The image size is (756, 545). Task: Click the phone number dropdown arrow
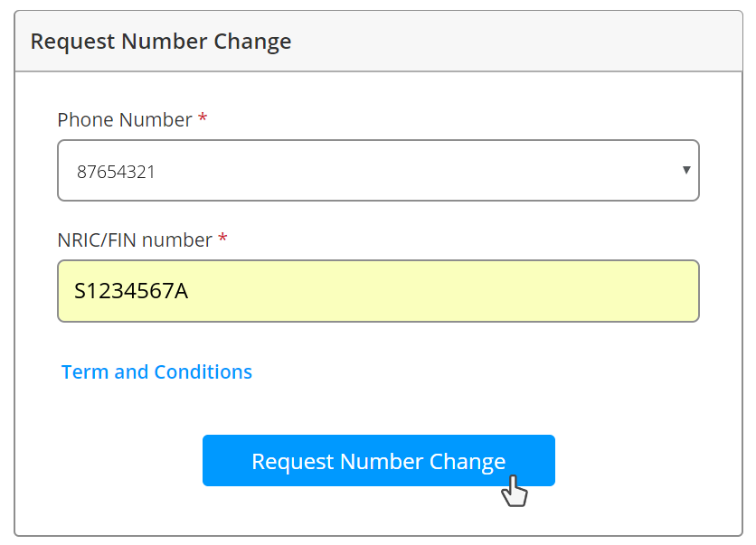(686, 170)
